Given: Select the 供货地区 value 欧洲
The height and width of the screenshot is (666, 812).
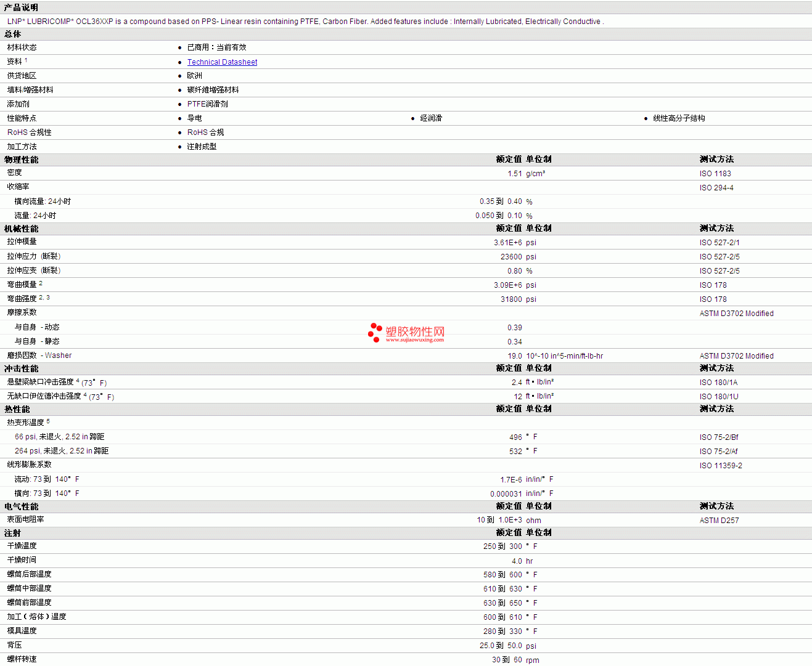Looking at the screenshot, I should [194, 76].
